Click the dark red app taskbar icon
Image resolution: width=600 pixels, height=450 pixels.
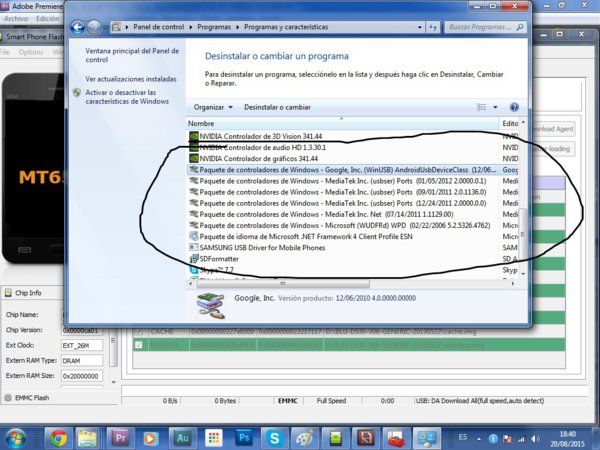coord(366,438)
